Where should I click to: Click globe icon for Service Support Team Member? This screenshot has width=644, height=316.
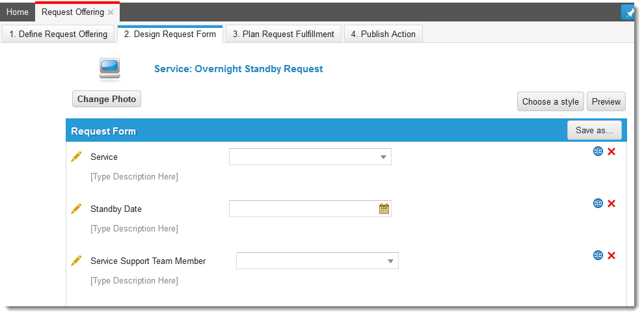click(598, 256)
